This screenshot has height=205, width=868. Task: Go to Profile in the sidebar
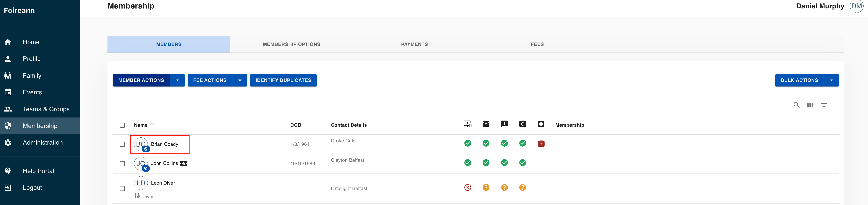click(x=40, y=59)
